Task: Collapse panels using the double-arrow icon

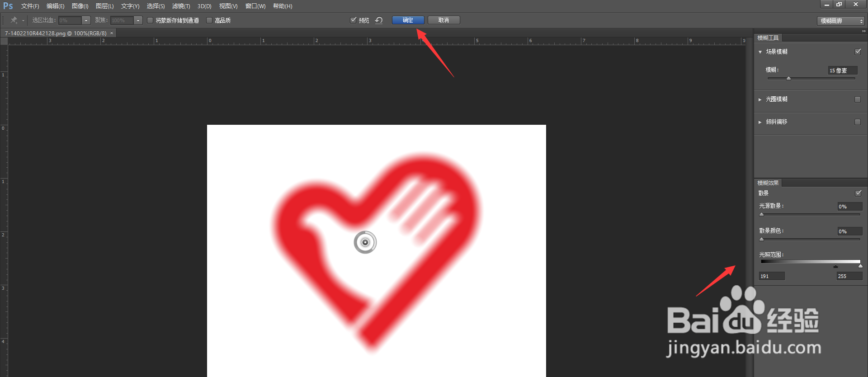Action: [864, 31]
